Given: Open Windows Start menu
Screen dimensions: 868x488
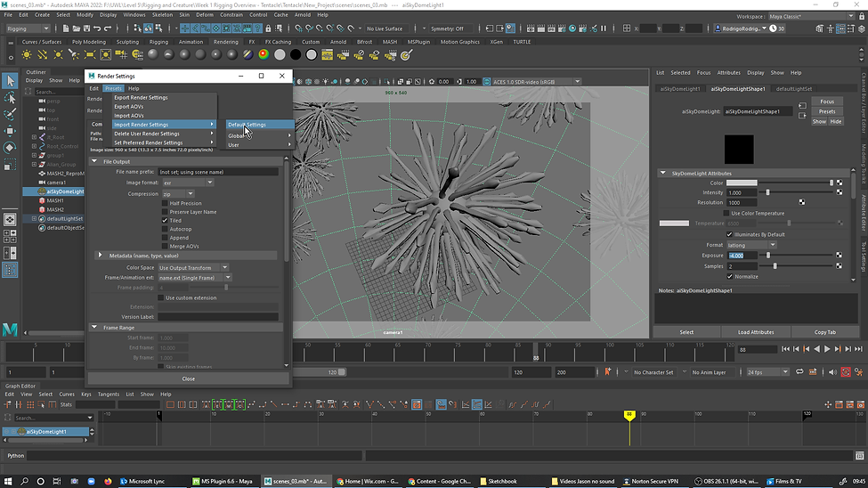Looking at the screenshot, I should pyautogui.click(x=8, y=482).
